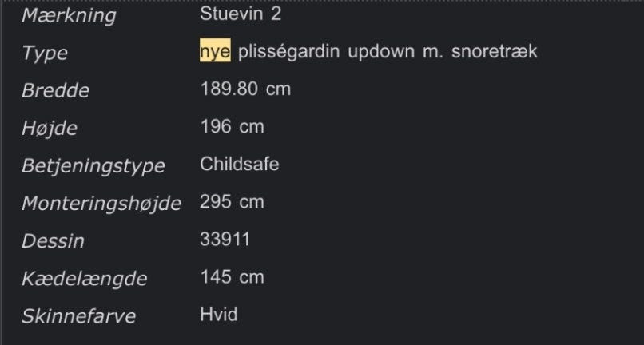Select the Højde label
644x345 pixels.
click(x=50, y=128)
